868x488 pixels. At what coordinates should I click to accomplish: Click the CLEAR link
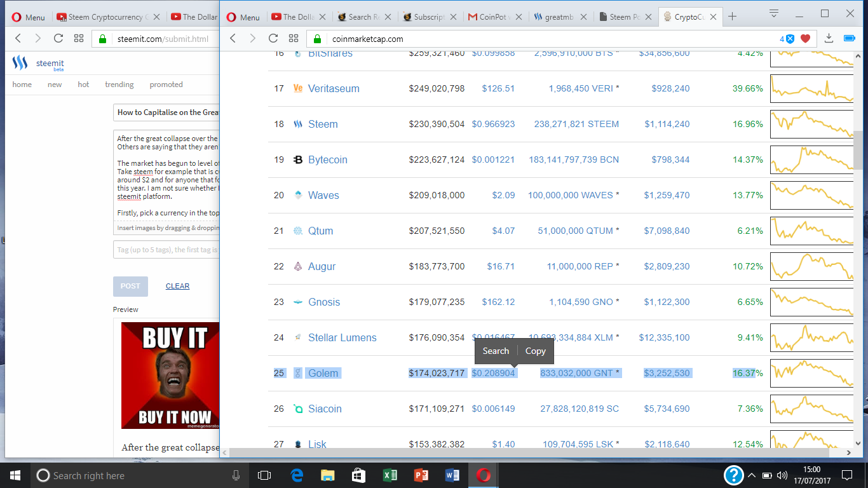tap(177, 286)
